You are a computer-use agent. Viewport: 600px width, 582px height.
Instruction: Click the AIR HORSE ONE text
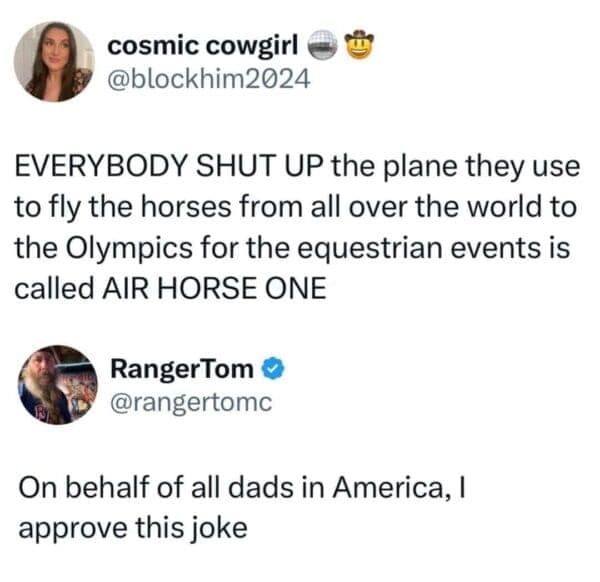coord(213,288)
